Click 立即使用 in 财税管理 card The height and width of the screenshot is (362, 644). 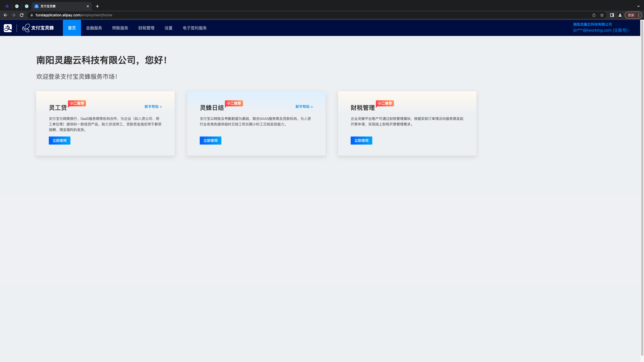pyautogui.click(x=361, y=141)
